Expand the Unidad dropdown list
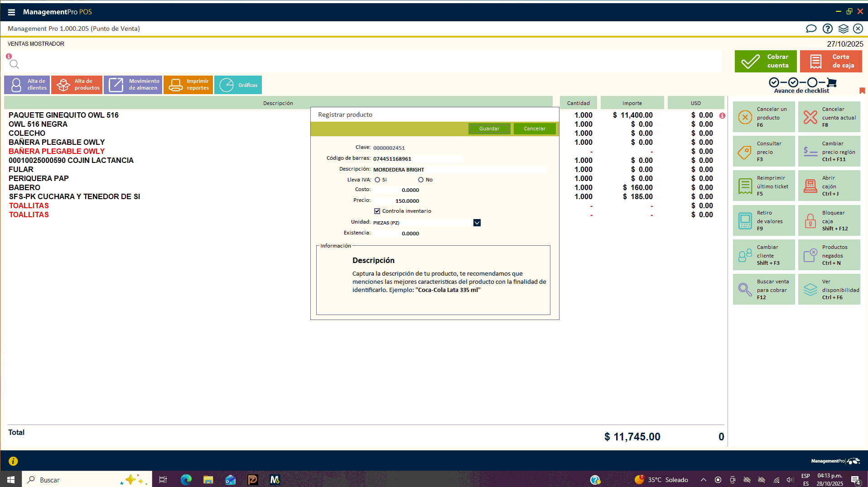The image size is (868, 487). coord(477,223)
